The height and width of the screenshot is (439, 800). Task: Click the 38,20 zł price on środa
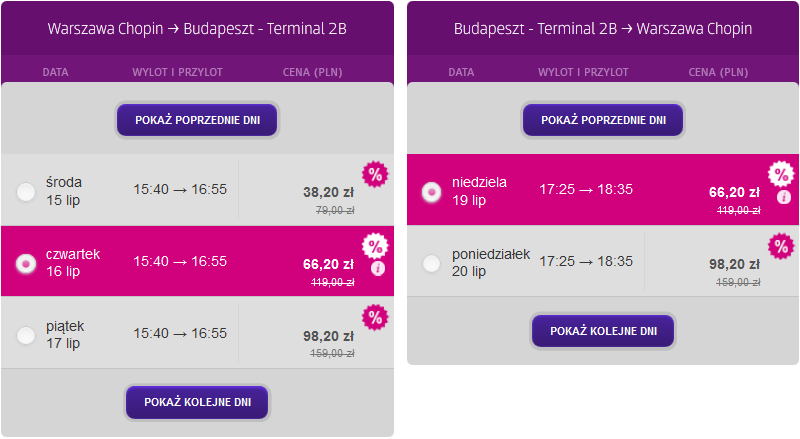pyautogui.click(x=328, y=192)
